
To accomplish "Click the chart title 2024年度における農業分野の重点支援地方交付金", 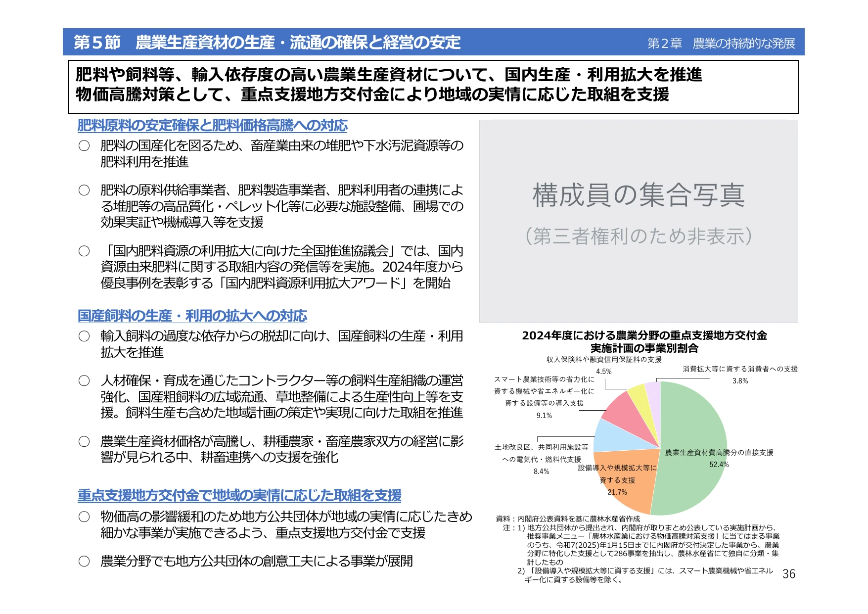I will [x=644, y=335].
